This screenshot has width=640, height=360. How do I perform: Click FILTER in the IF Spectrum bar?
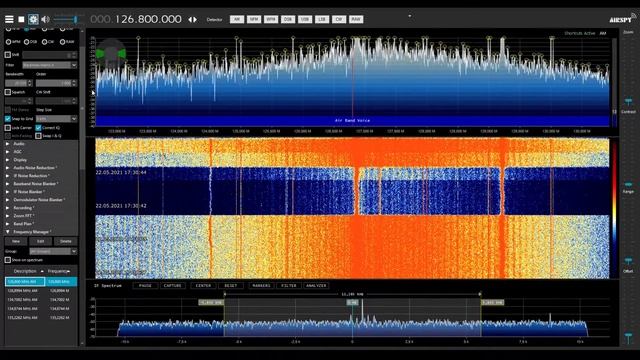point(289,285)
